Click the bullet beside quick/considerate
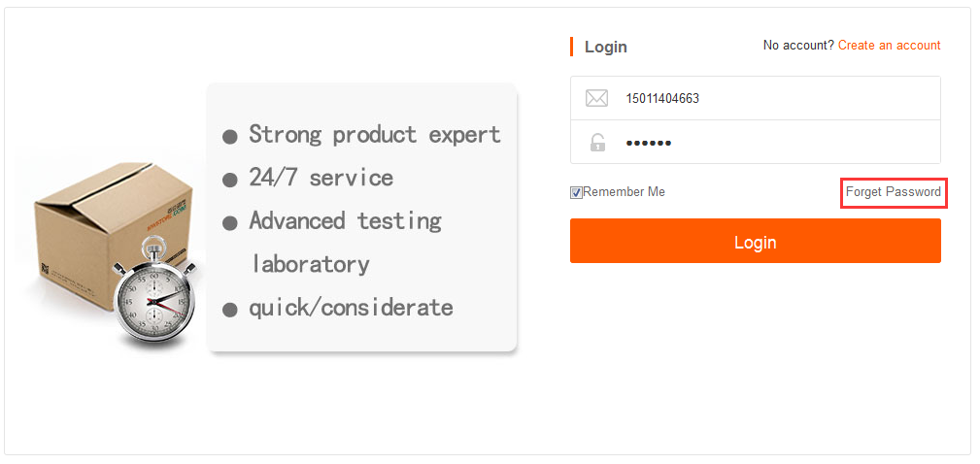 (230, 311)
